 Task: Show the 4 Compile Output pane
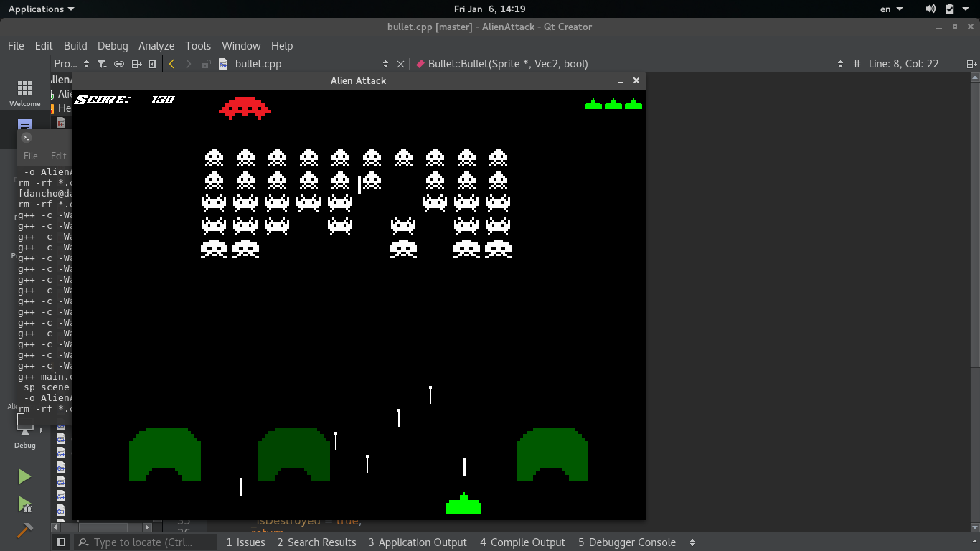[x=522, y=542]
